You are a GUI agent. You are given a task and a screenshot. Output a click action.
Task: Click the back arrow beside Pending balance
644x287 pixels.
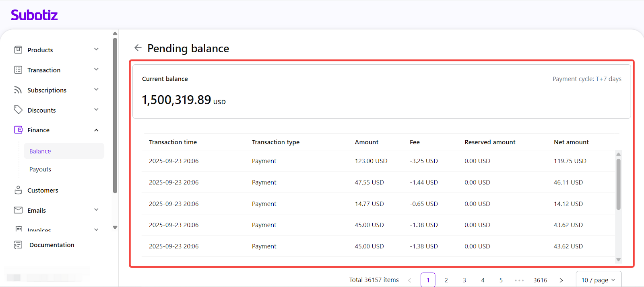[x=138, y=48]
